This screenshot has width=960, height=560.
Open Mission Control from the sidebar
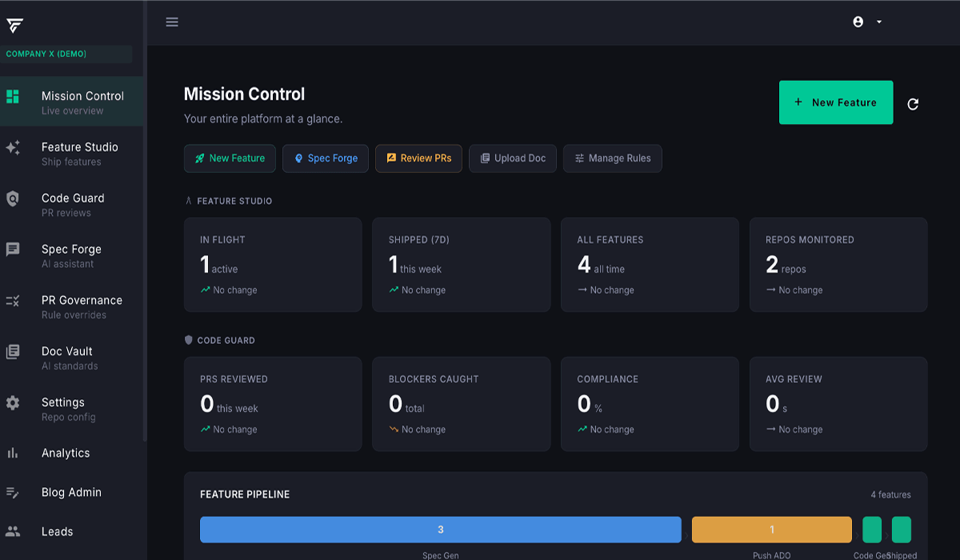72,102
